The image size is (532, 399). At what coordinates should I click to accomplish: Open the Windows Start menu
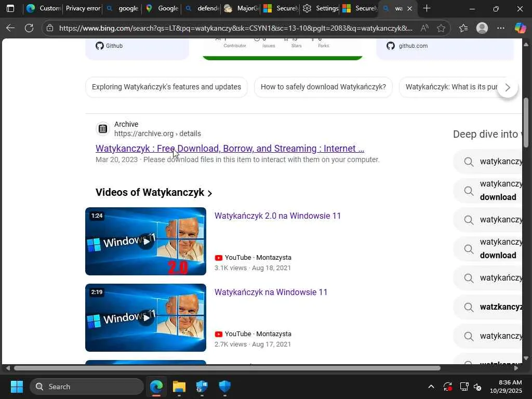pyautogui.click(x=17, y=387)
